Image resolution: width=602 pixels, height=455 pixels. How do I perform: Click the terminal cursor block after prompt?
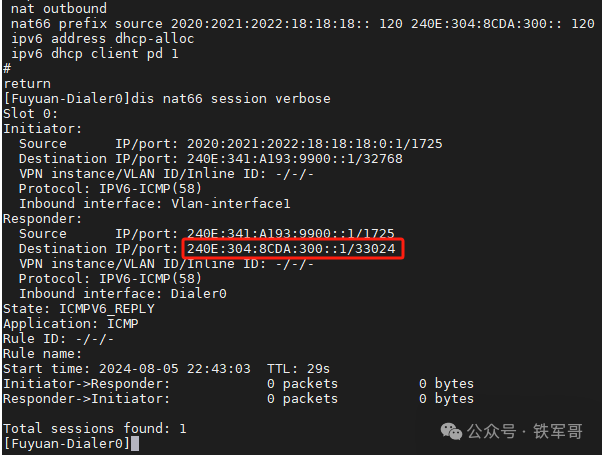pyautogui.click(x=135, y=443)
